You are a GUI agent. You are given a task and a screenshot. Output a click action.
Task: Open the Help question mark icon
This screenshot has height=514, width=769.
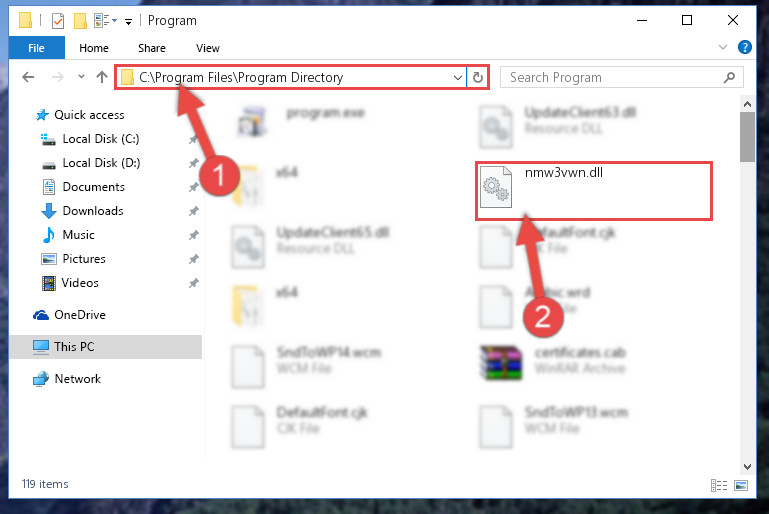pos(744,48)
